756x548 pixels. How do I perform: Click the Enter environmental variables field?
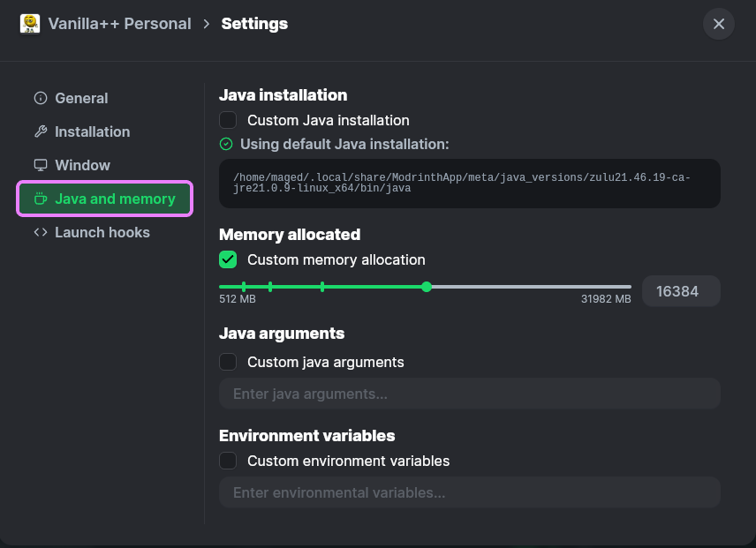(470, 492)
